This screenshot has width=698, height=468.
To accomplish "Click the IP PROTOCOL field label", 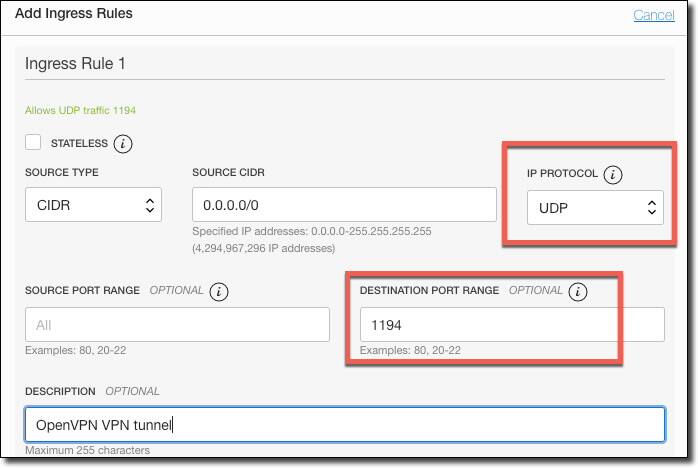I will point(562,174).
